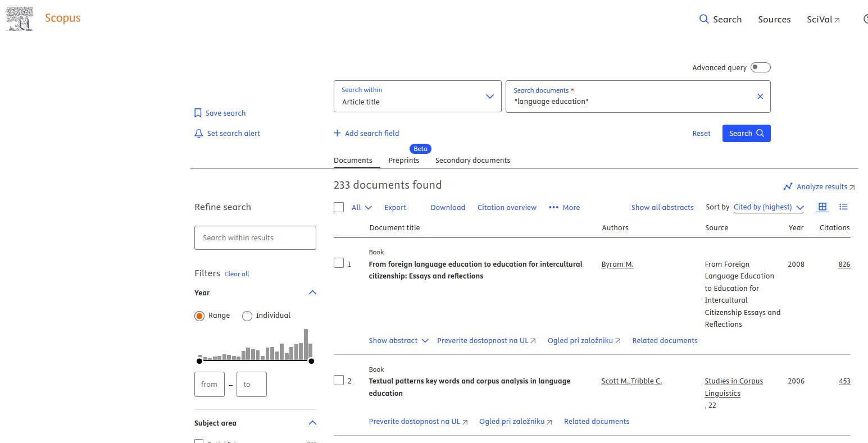Click the Save search bookmark icon
Viewport: 868px width, 443px height.
[198, 113]
